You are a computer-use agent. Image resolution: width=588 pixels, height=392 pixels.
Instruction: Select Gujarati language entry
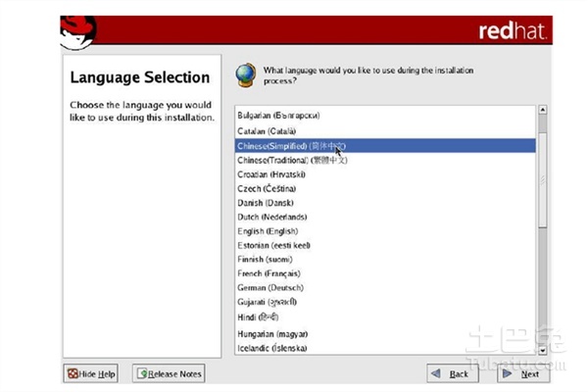385,302
